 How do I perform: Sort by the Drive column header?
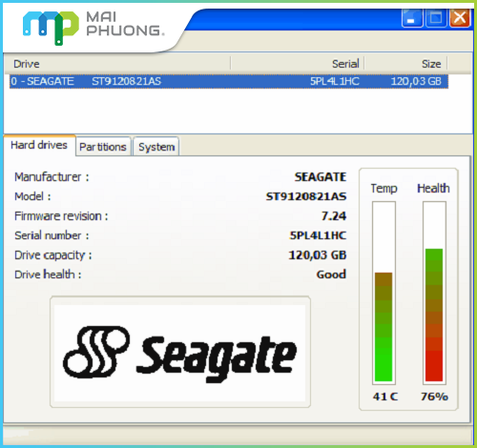tap(117, 64)
